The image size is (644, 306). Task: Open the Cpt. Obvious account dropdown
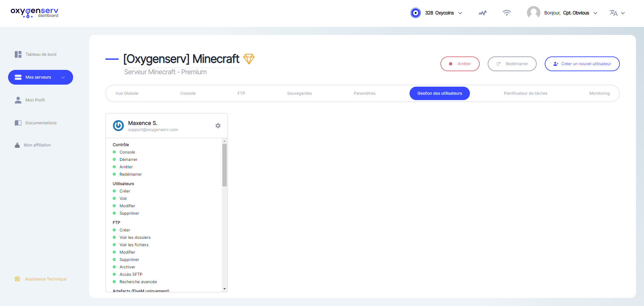tap(595, 13)
